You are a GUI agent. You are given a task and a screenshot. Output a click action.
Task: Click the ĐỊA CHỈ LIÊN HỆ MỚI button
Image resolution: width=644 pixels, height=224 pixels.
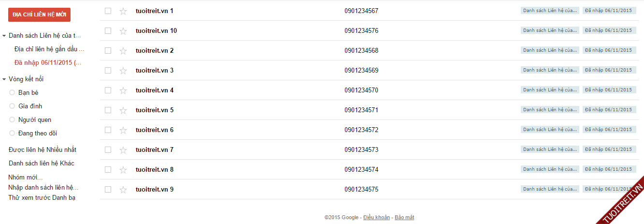tap(39, 15)
